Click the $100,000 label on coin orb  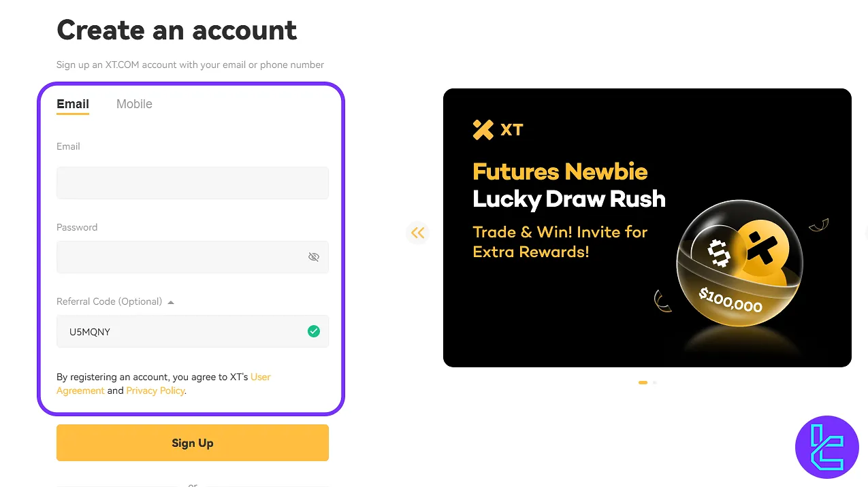pyautogui.click(x=730, y=301)
